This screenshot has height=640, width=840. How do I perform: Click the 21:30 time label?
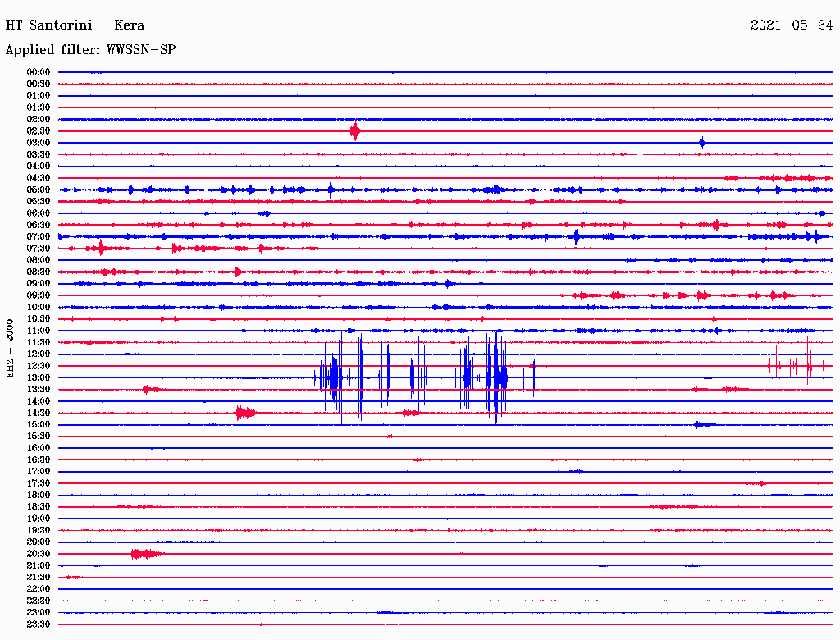[x=39, y=578]
